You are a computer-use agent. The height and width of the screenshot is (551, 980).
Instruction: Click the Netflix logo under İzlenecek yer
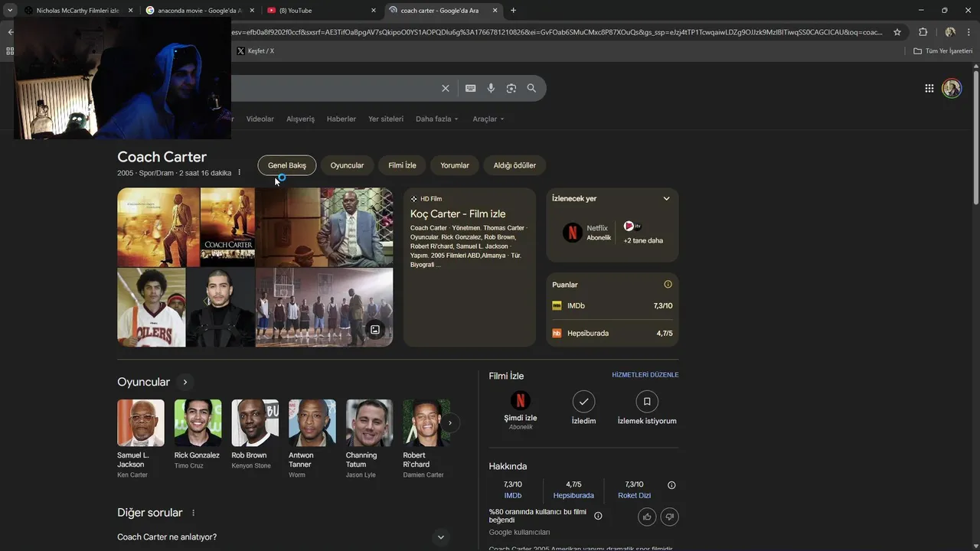[573, 233]
